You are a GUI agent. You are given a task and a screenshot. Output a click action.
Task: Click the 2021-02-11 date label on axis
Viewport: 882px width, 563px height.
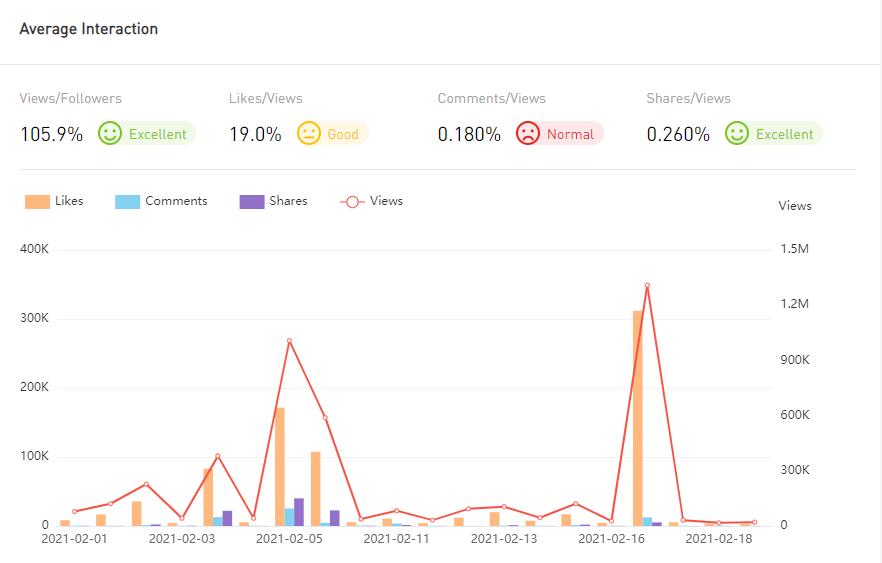[x=397, y=539]
